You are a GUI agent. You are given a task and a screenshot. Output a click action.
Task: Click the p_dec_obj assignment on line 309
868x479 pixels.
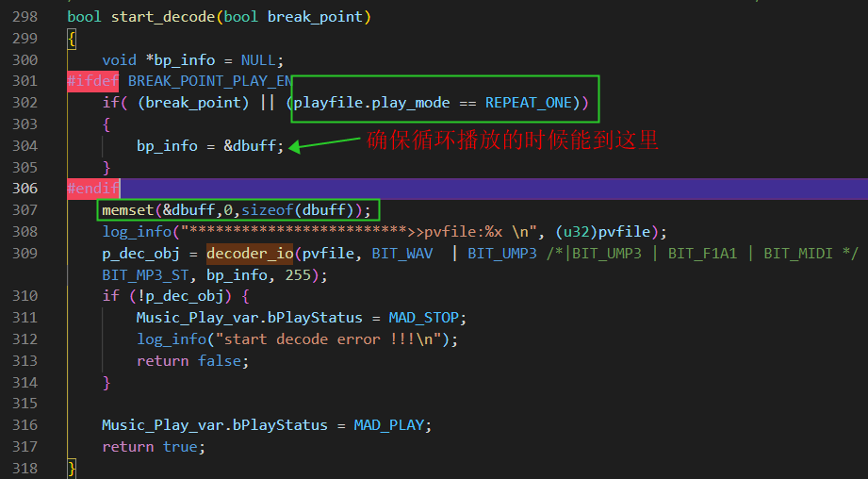(x=140, y=253)
